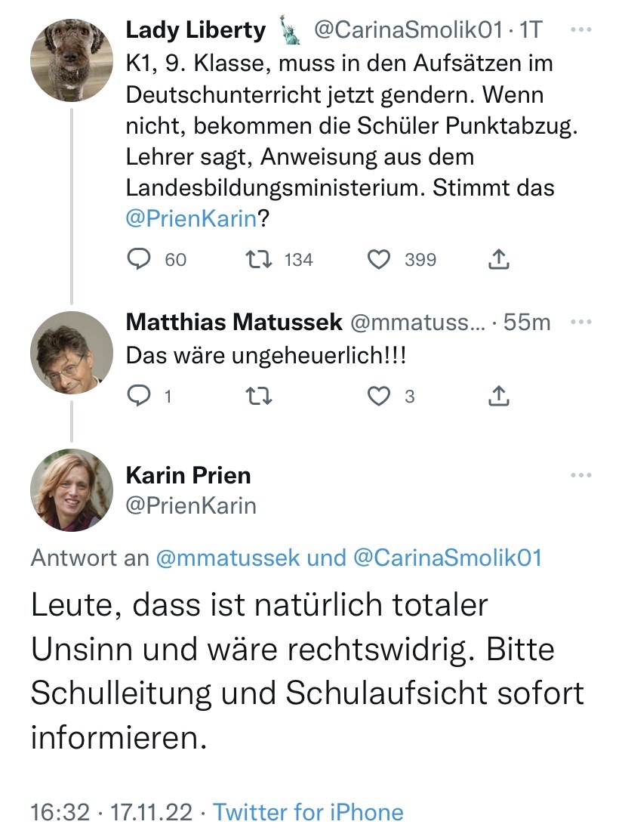Open more options on Matussek's tweet

pyautogui.click(x=580, y=322)
